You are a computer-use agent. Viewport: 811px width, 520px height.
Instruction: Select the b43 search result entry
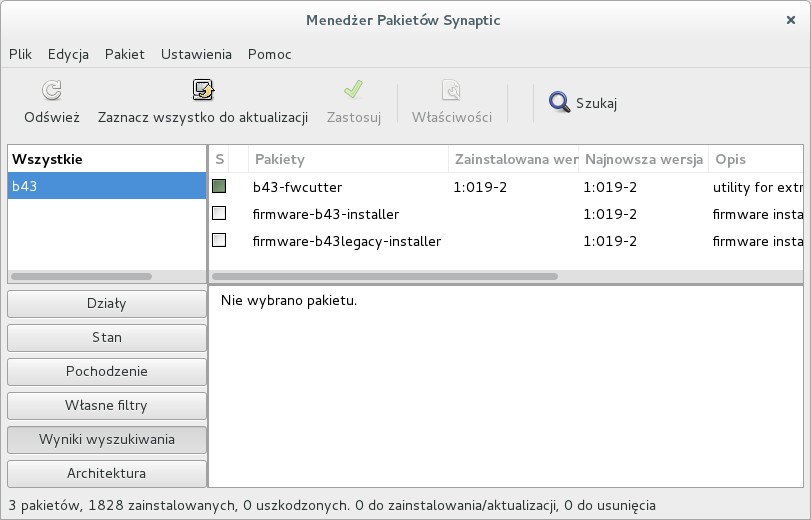pos(107,186)
